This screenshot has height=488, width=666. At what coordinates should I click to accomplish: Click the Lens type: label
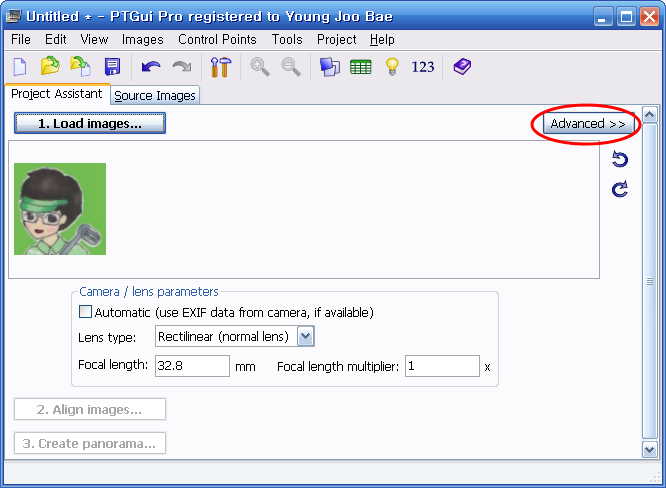tap(107, 338)
